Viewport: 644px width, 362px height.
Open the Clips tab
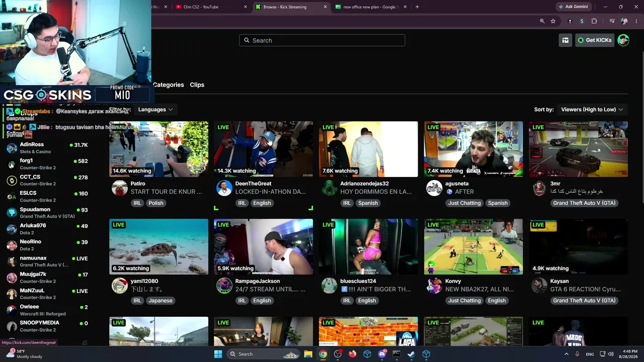click(197, 85)
